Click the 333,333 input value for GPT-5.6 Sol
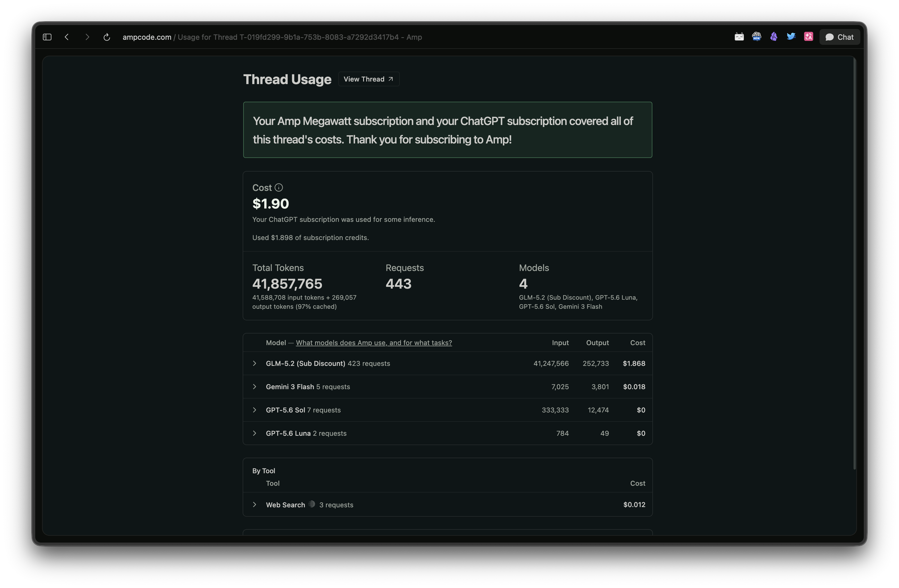 tap(555, 410)
